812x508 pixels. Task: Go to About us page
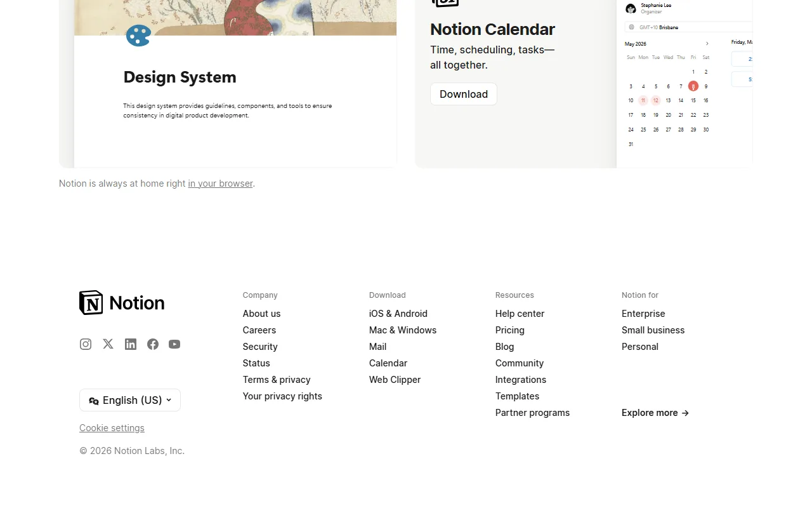tap(261, 314)
